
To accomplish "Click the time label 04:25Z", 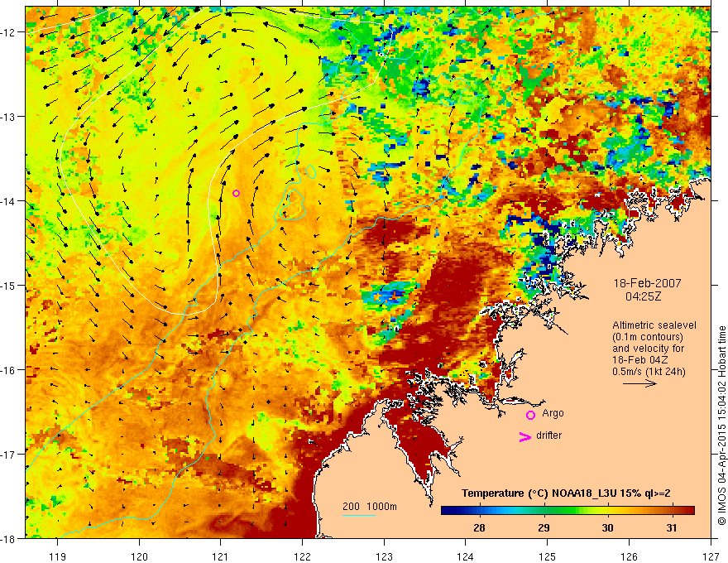I will (643, 296).
